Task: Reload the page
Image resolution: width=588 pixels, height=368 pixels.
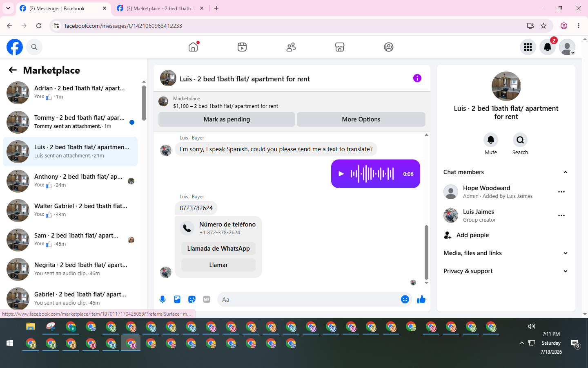Action: [39, 26]
